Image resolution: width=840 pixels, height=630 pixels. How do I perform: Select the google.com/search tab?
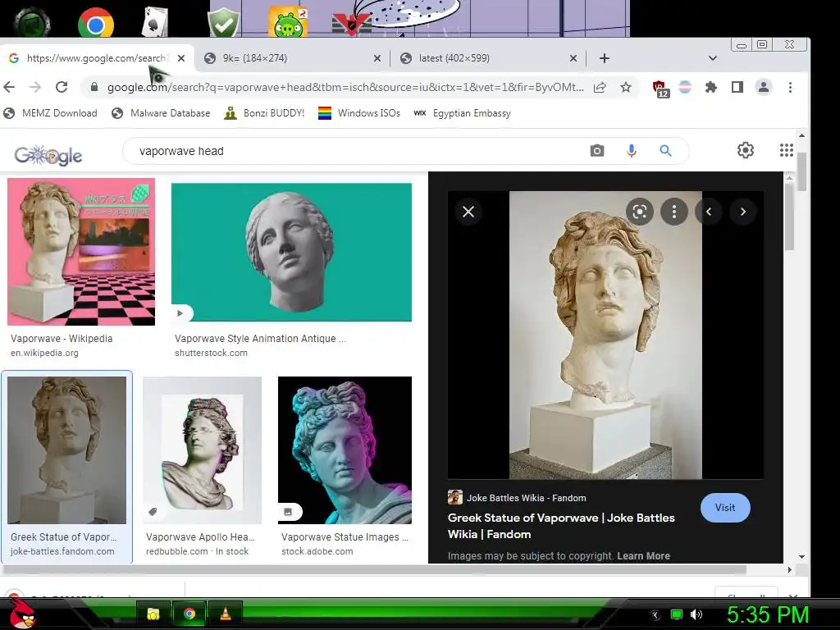pyautogui.click(x=98, y=58)
